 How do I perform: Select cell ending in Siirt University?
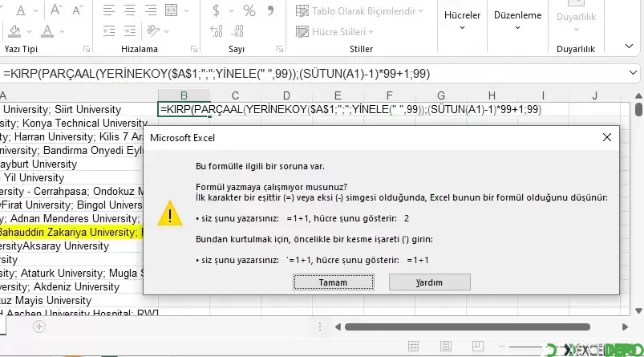[x=79, y=110]
